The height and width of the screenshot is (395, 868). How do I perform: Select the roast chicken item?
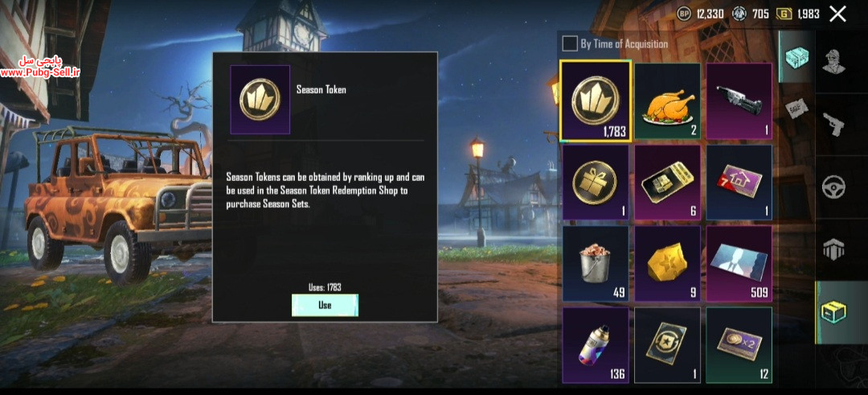[667, 101]
